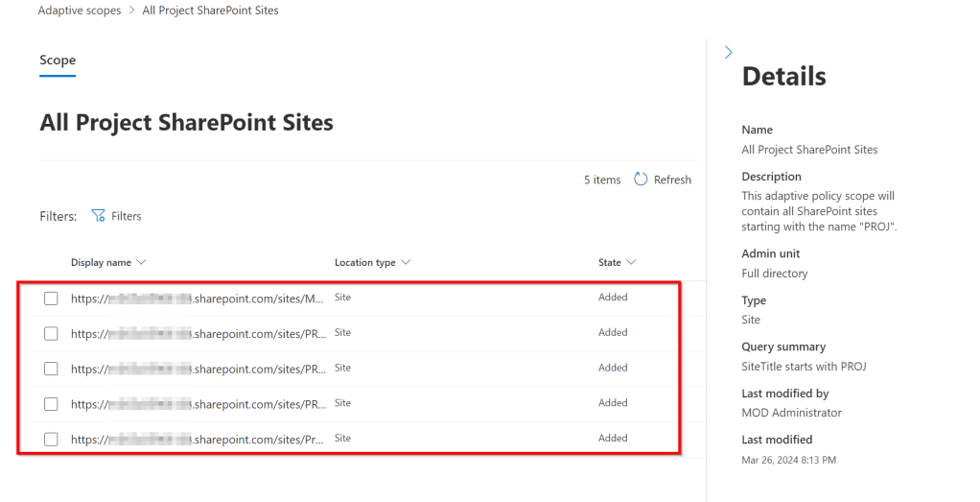Click the Filters funnel icon
Screen dimensions: 980x502
pyautogui.click(x=98, y=216)
